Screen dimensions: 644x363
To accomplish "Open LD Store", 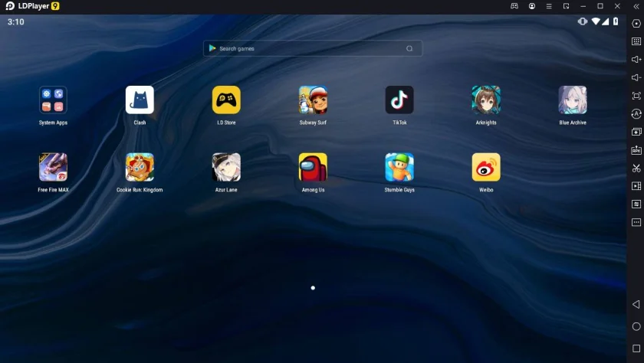I will click(226, 100).
